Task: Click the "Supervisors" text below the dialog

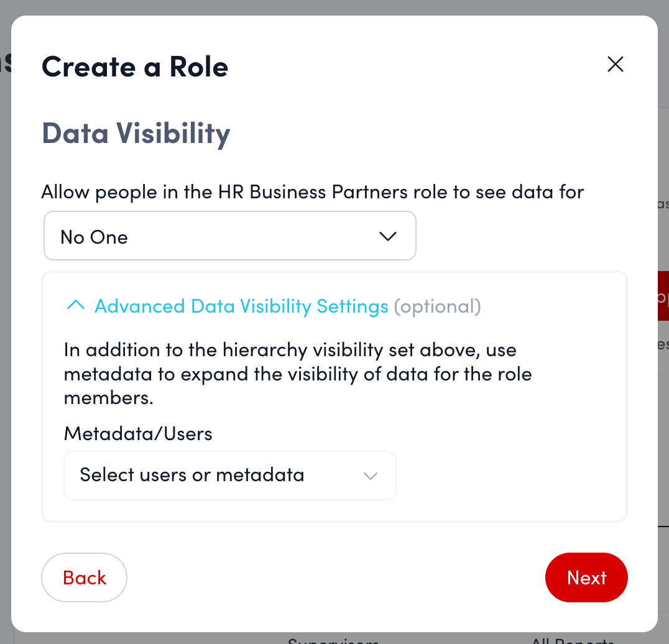Action: tap(333, 639)
